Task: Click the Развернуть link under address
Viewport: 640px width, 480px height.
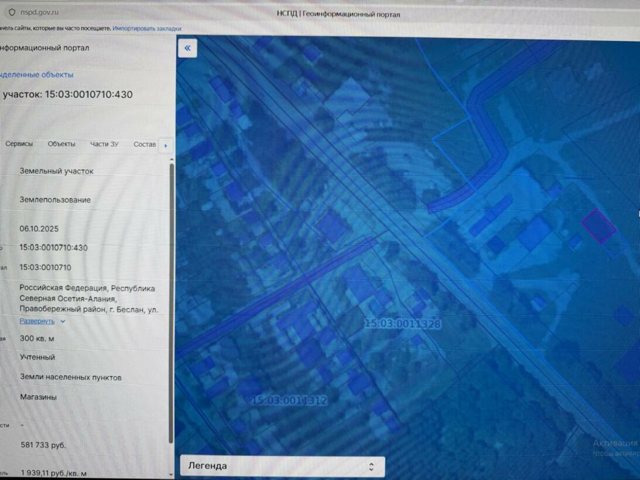Action: tap(37, 321)
